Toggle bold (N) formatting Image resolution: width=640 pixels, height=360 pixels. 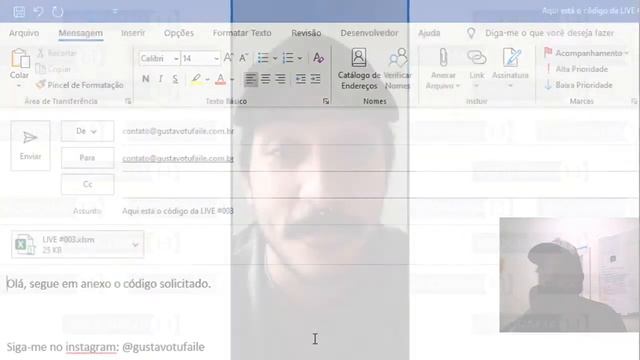click(145, 79)
